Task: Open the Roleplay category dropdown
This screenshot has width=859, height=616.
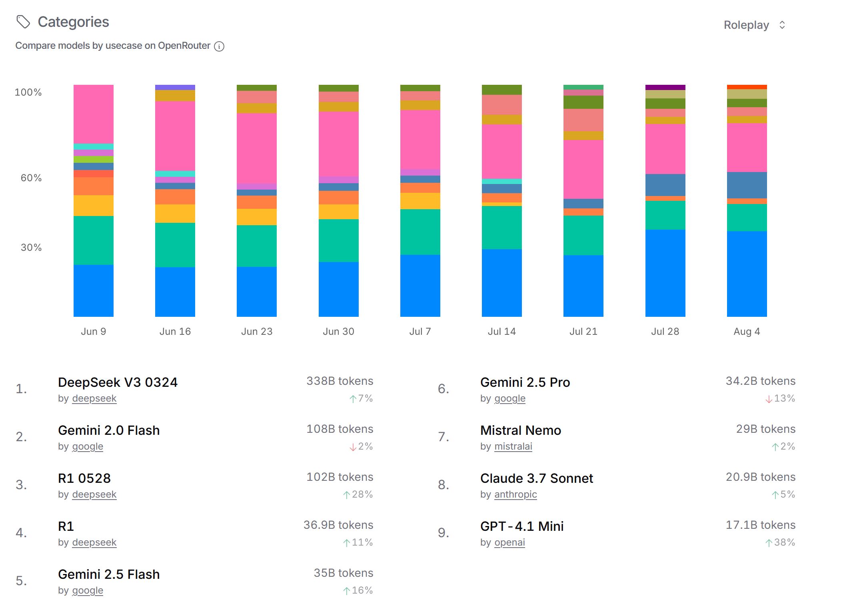Action: (754, 25)
